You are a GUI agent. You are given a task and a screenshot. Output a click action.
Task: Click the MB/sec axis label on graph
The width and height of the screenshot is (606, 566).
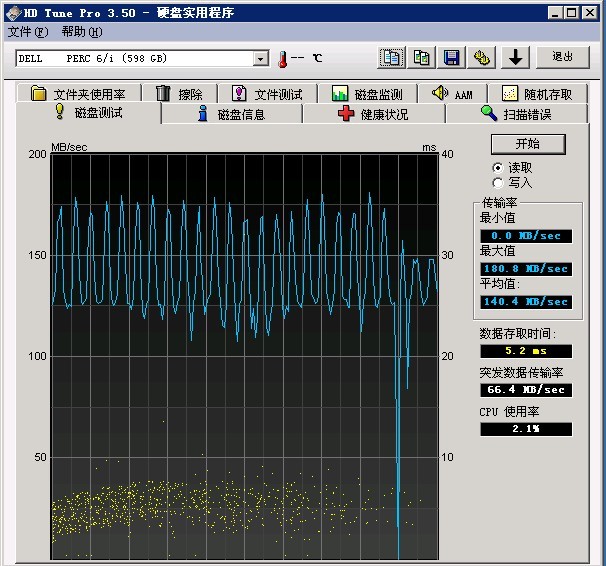coord(69,147)
